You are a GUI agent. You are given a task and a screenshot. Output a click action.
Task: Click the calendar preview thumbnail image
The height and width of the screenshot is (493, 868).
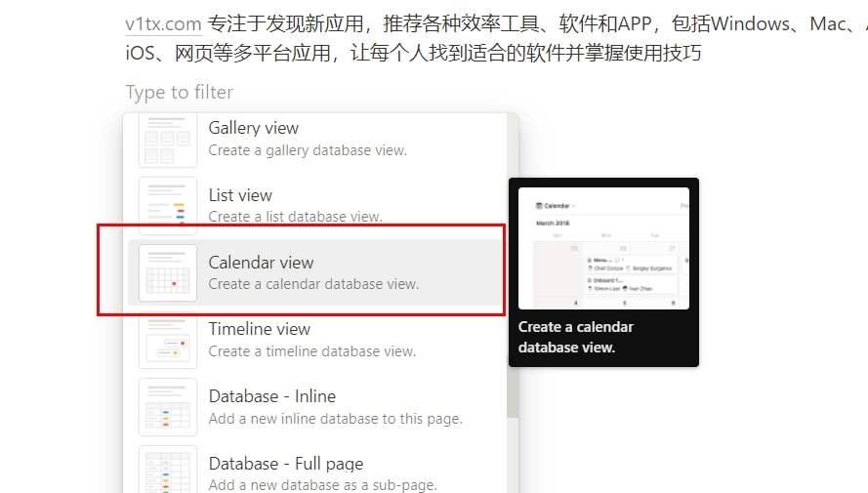click(x=603, y=248)
